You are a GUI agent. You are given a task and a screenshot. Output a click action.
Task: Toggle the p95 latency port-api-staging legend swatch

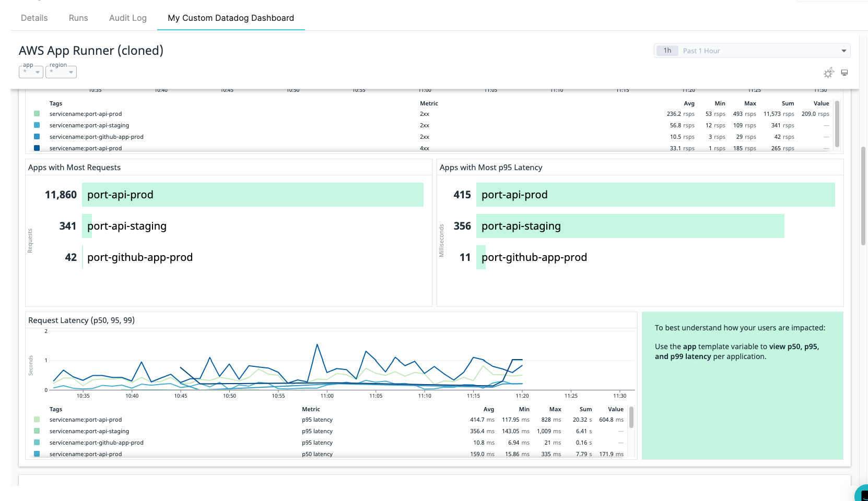tap(37, 431)
